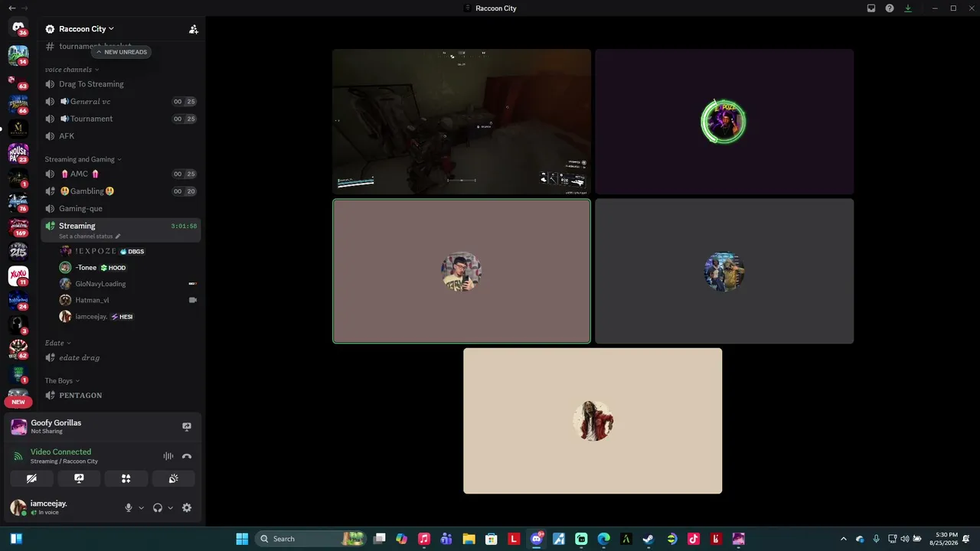
Task: Collapse Streaming and Gaming category
Action: (83, 159)
